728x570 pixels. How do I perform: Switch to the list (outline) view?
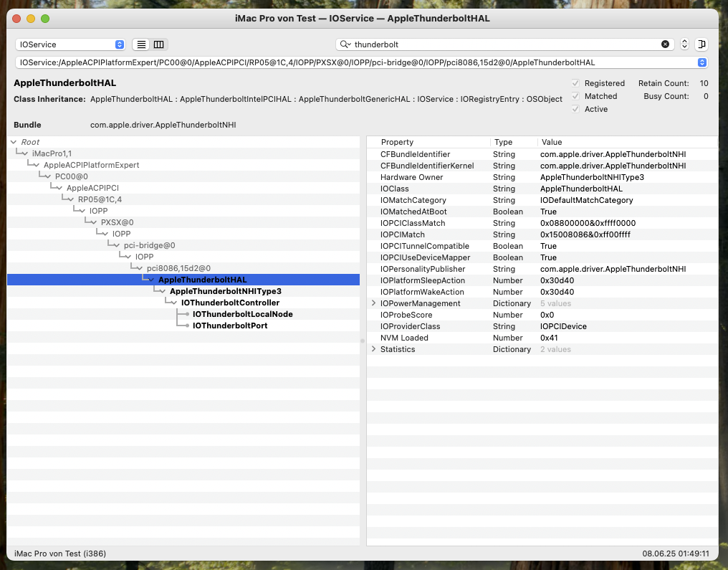[x=142, y=44]
